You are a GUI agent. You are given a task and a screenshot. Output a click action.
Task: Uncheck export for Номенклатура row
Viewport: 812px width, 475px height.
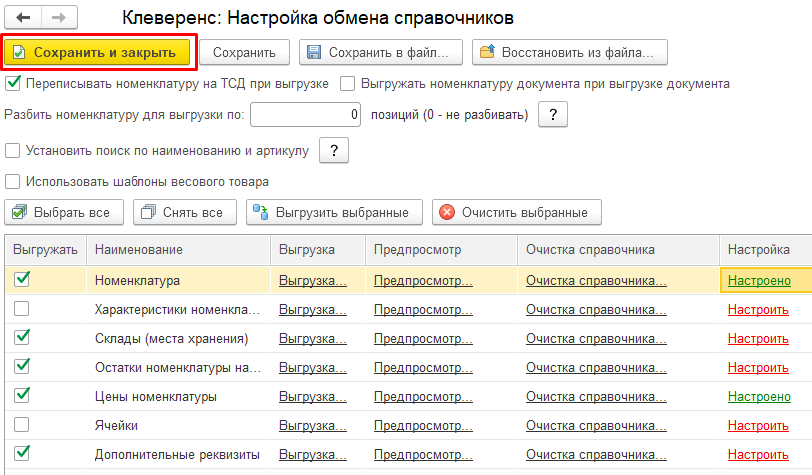click(22, 279)
